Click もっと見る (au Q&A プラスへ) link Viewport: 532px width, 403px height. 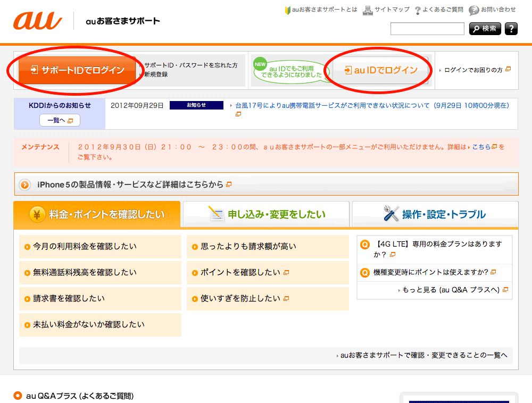coord(451,290)
